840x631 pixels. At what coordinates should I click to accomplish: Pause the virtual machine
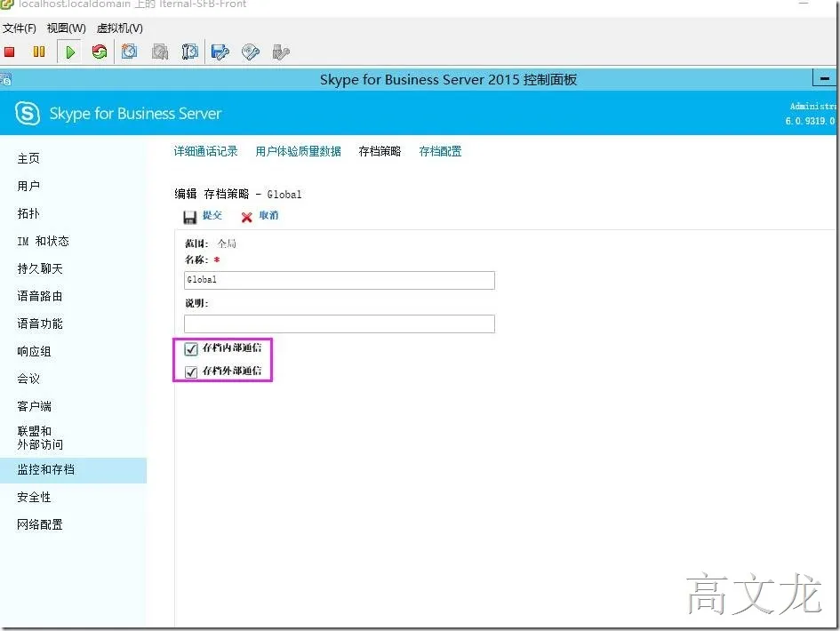click(38, 52)
